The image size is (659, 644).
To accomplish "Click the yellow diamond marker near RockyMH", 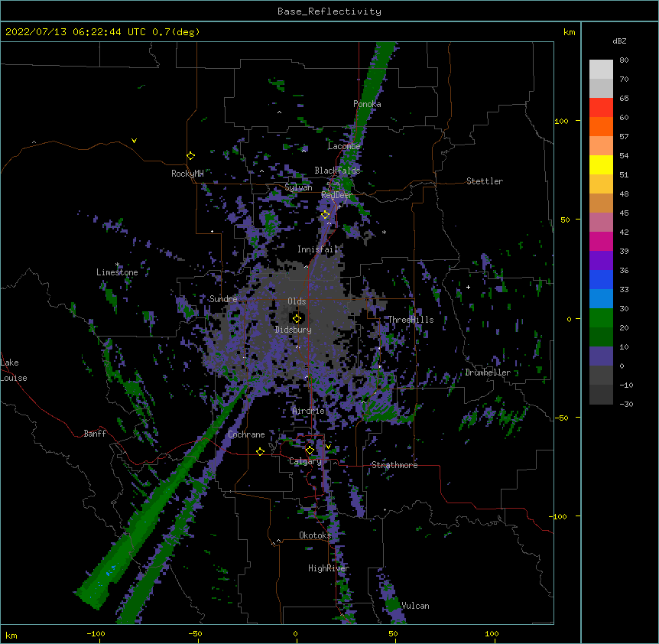I will tap(191, 156).
